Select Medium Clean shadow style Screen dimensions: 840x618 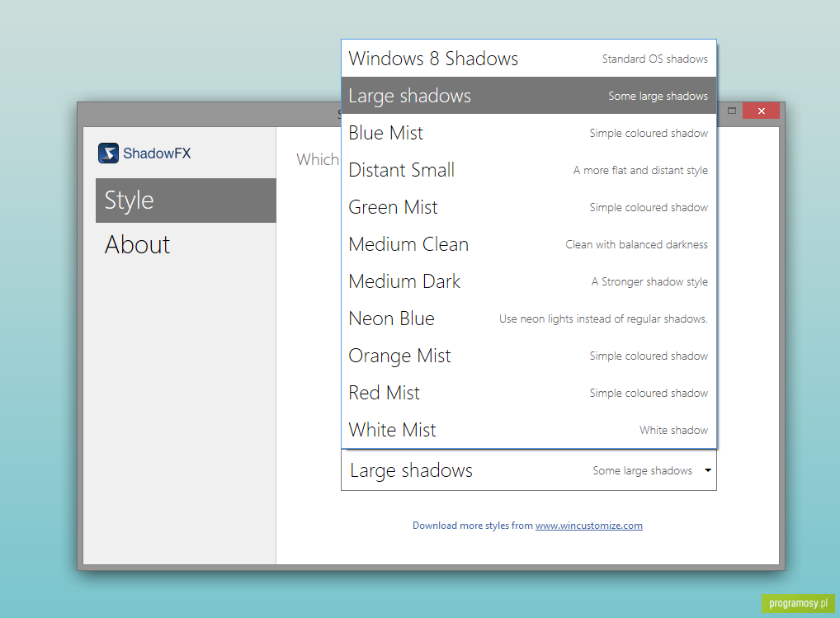pyautogui.click(x=529, y=244)
